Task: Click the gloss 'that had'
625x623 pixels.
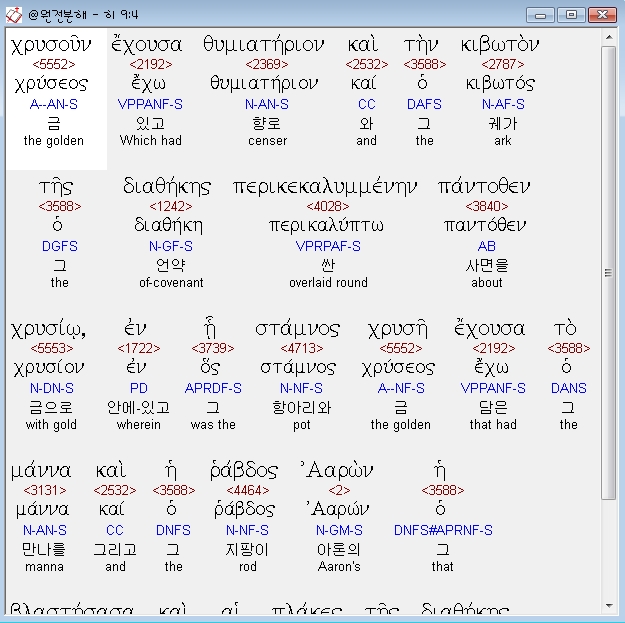Action: pyautogui.click(x=493, y=425)
